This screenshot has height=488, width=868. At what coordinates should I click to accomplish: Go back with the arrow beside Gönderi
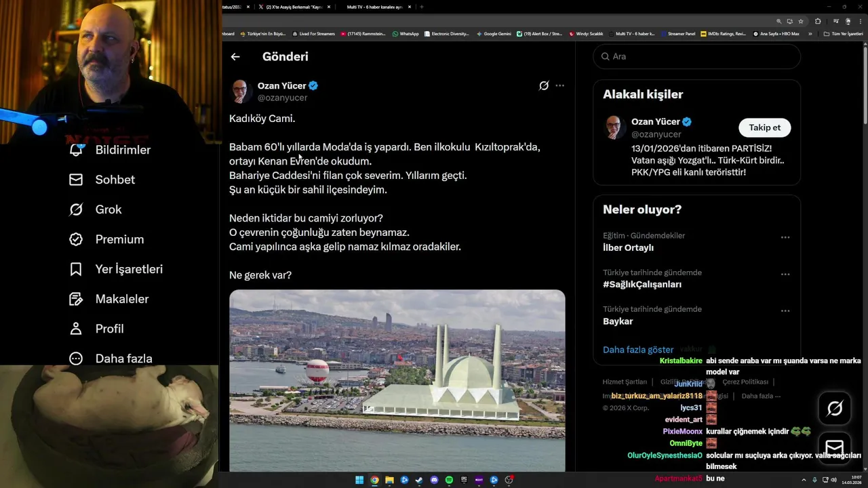click(235, 57)
